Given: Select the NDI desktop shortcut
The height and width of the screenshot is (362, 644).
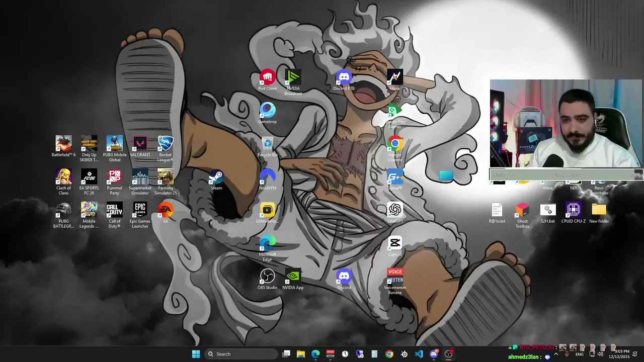Looking at the screenshot, I should (574, 187).
